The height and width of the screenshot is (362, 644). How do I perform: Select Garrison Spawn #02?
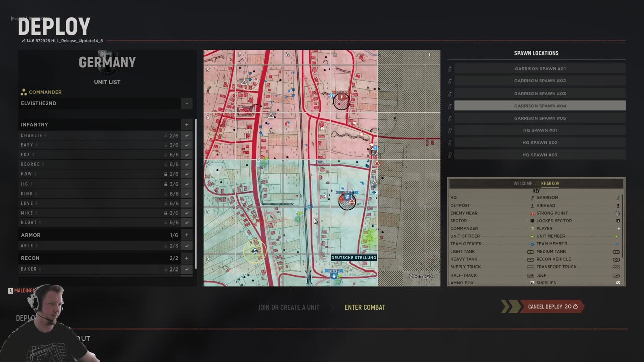[540, 81]
